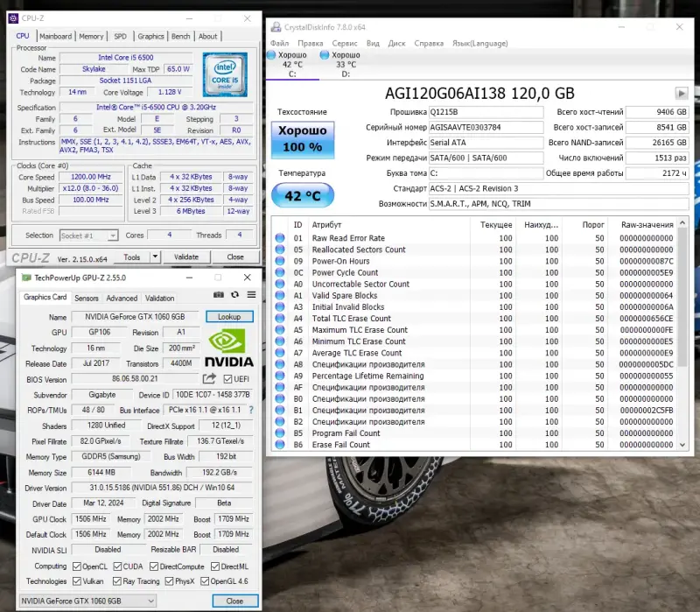This screenshot has height=612, width=700.
Task: Click the CPU-Z Tools button
Action: [x=132, y=257]
